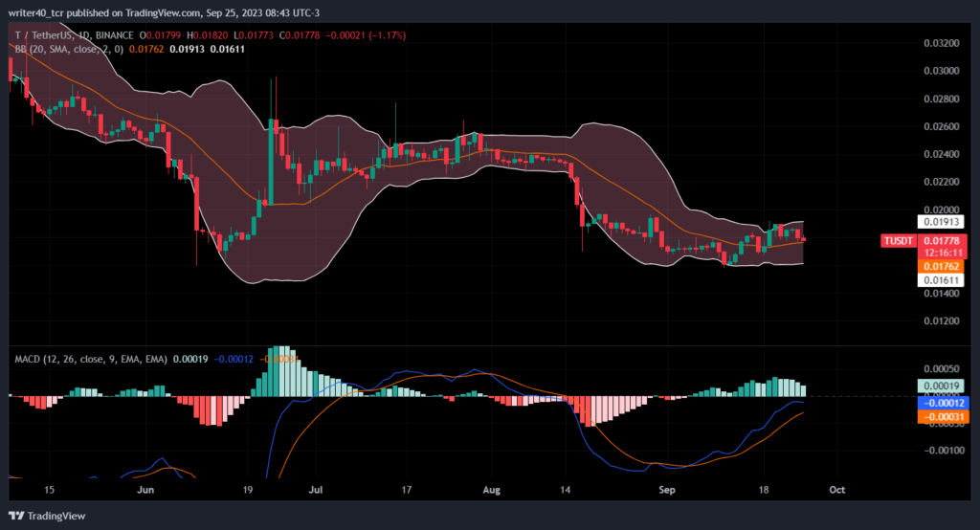The width and height of the screenshot is (980, 530).
Task: Click the close price C0.01778 in legend
Action: click(300, 35)
